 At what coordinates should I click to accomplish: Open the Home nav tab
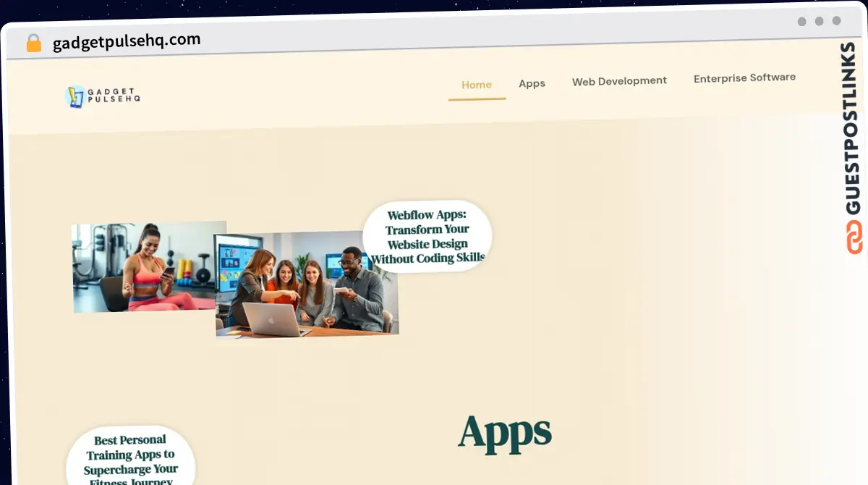(477, 85)
